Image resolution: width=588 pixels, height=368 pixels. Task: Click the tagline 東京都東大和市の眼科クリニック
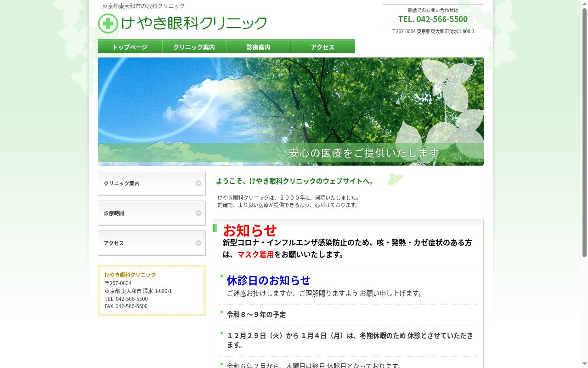(143, 6)
